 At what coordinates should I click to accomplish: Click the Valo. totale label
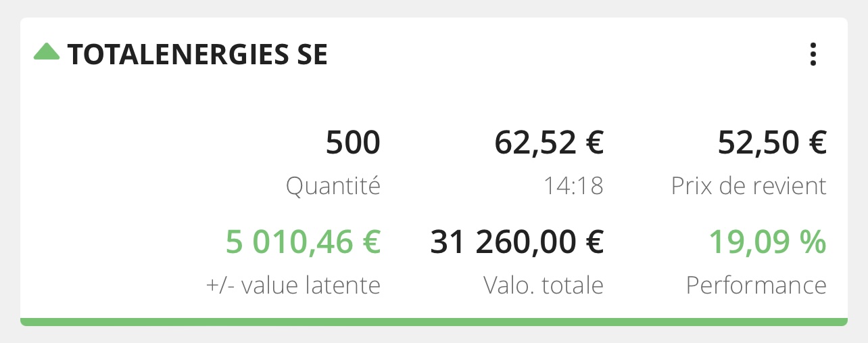pyautogui.click(x=544, y=285)
